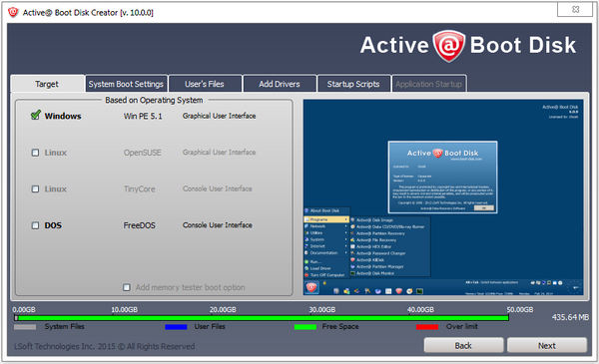This screenshot has width=599, height=364.
Task: Go to the Next step
Action: [x=547, y=345]
